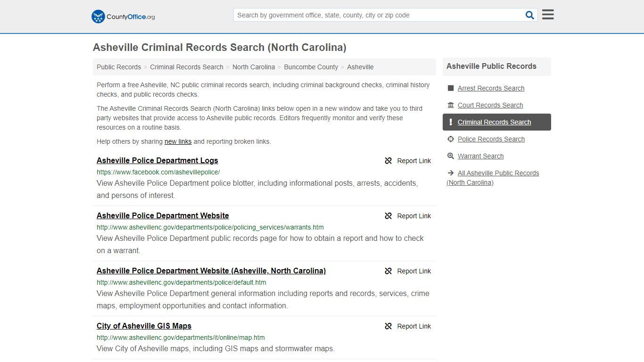Open Asheville Police Department Logs

click(157, 160)
